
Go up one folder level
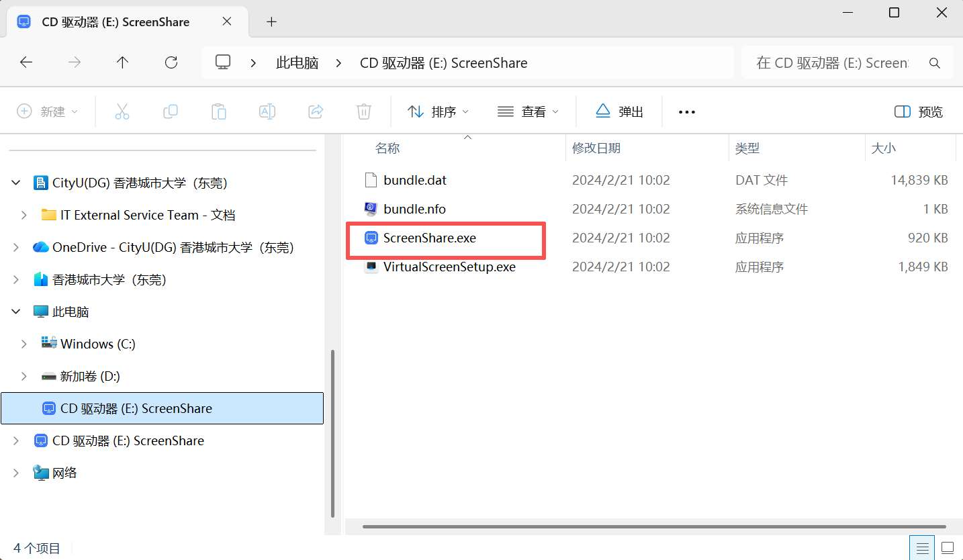[x=122, y=62]
